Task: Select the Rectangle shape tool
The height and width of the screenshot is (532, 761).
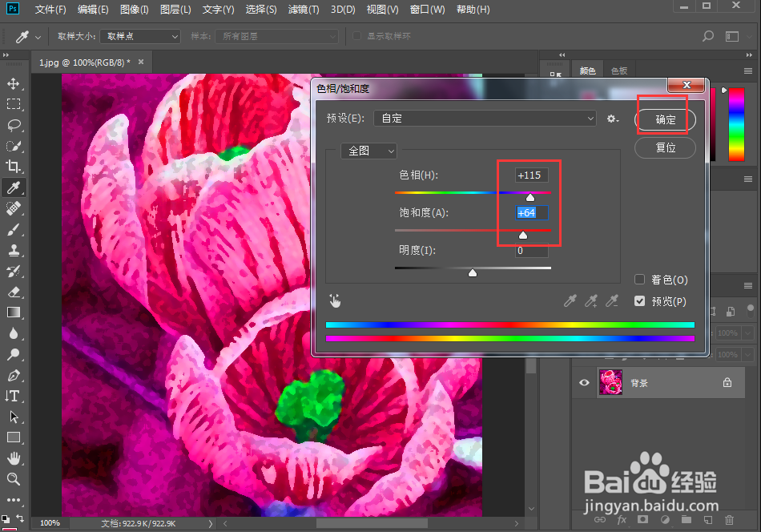Action: point(13,437)
